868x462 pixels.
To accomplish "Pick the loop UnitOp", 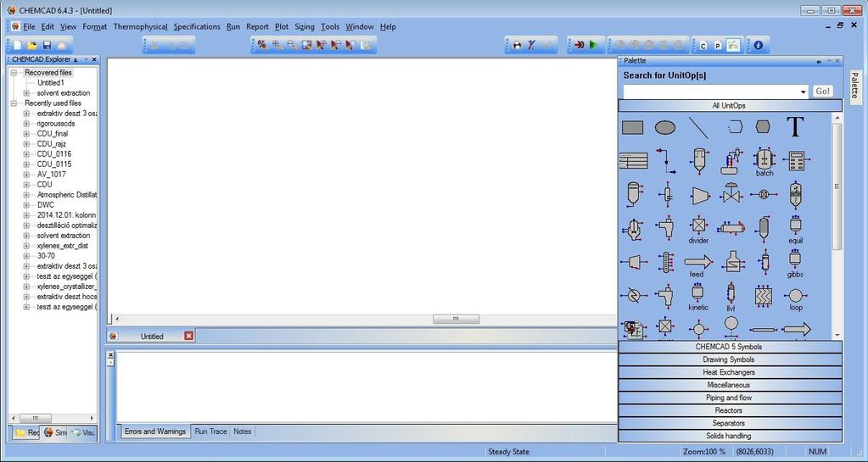I will click(796, 298).
